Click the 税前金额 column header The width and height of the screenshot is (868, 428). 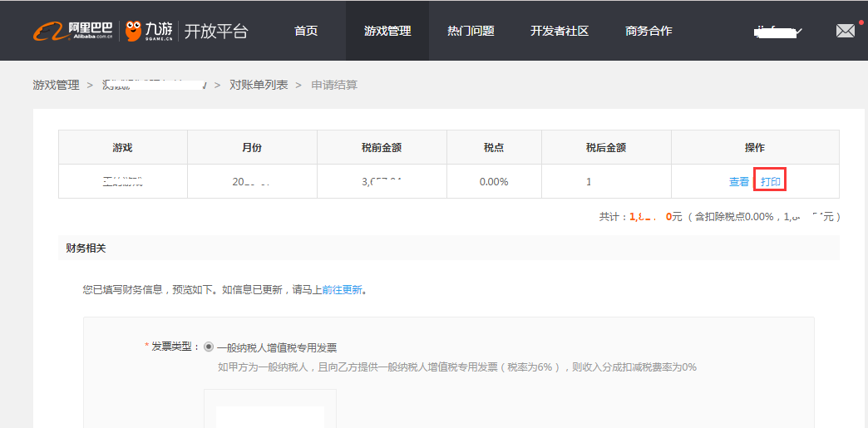coord(382,147)
